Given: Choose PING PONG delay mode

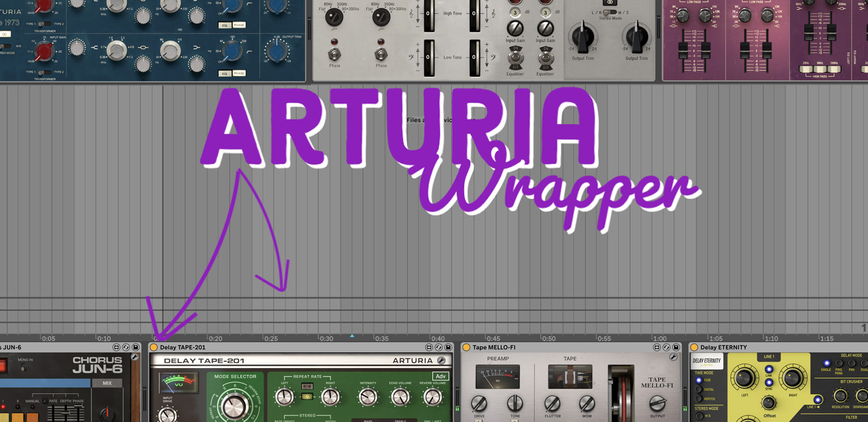Looking at the screenshot, I should coord(839,364).
